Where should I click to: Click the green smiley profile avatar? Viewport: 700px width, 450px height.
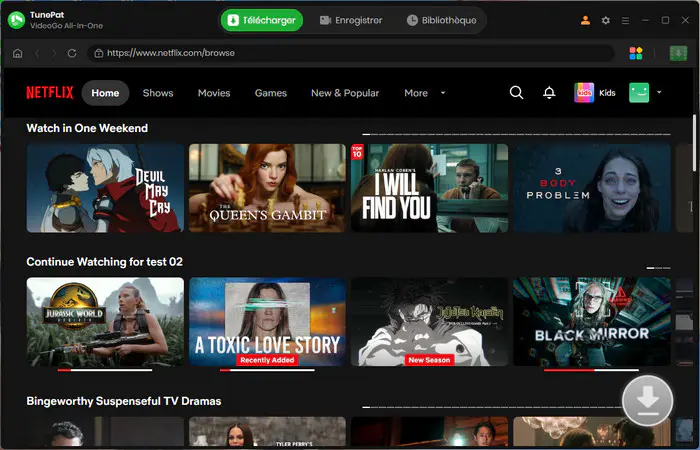[639, 93]
